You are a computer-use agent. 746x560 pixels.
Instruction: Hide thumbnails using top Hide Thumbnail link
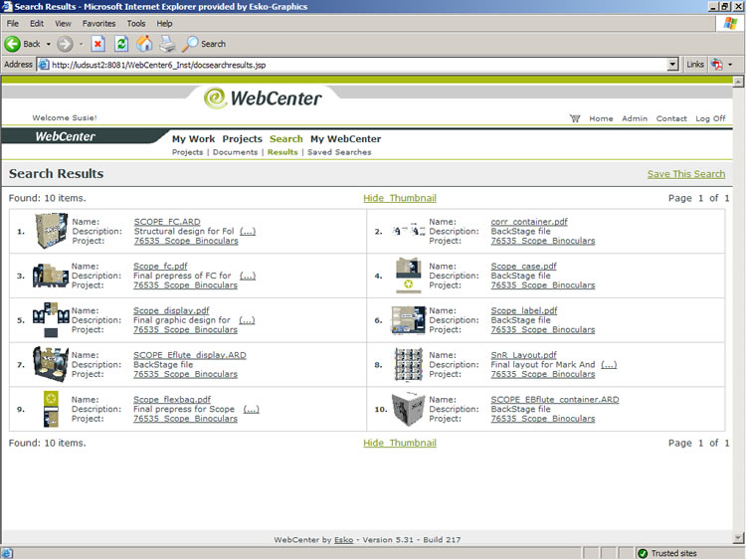pyautogui.click(x=399, y=198)
